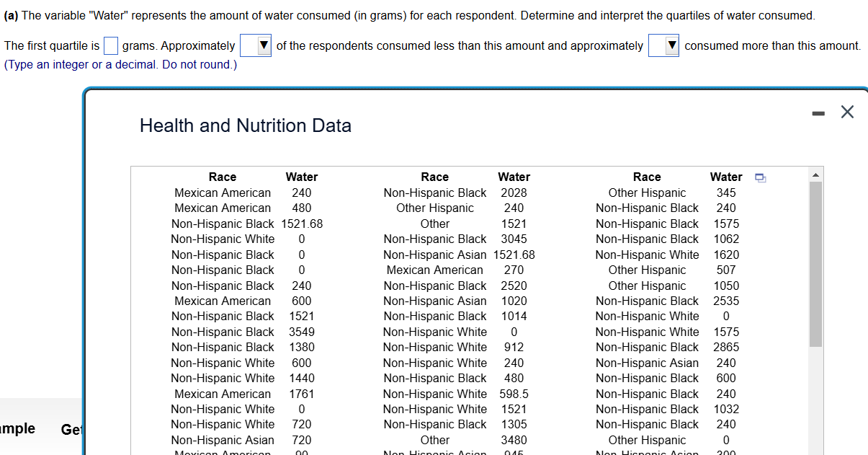868x455 pixels.
Task: Open the dropdown before 'consumed more than this amount'
Action: [x=664, y=45]
